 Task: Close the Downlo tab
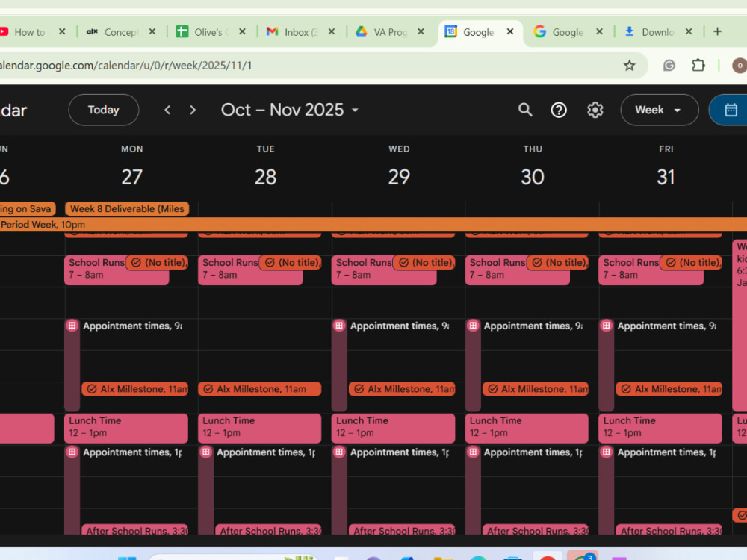coord(689,31)
